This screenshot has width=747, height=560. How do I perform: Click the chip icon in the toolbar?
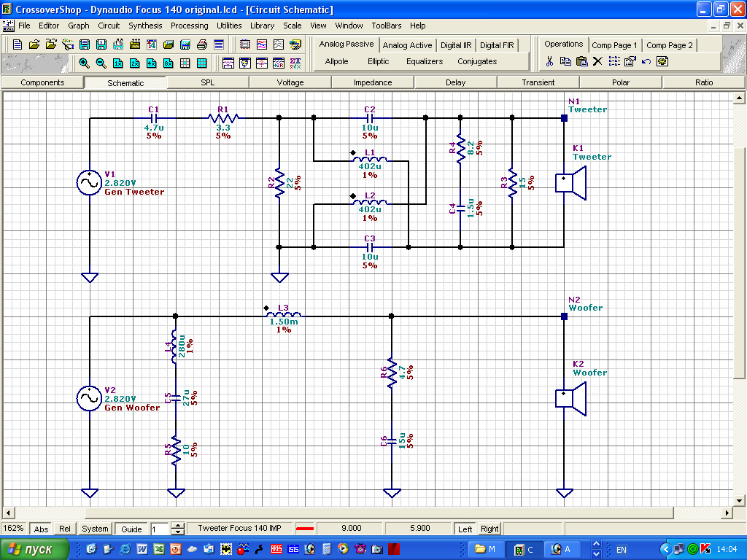pyautogui.click(x=245, y=44)
